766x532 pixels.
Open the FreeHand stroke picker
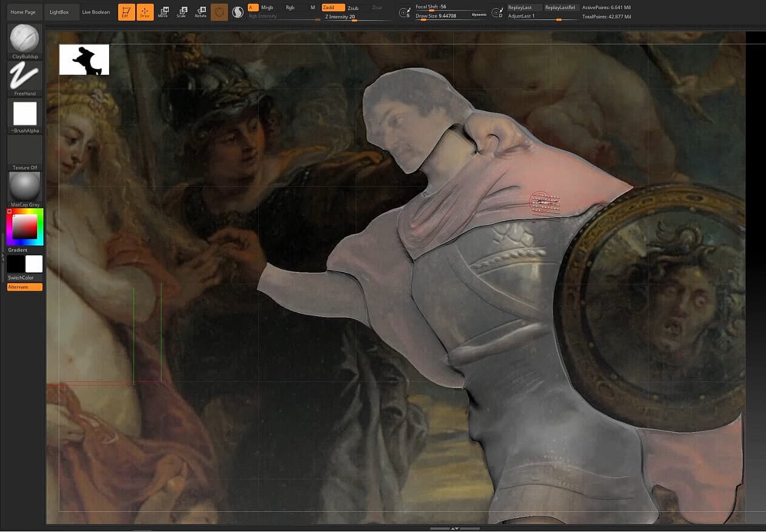click(x=24, y=76)
